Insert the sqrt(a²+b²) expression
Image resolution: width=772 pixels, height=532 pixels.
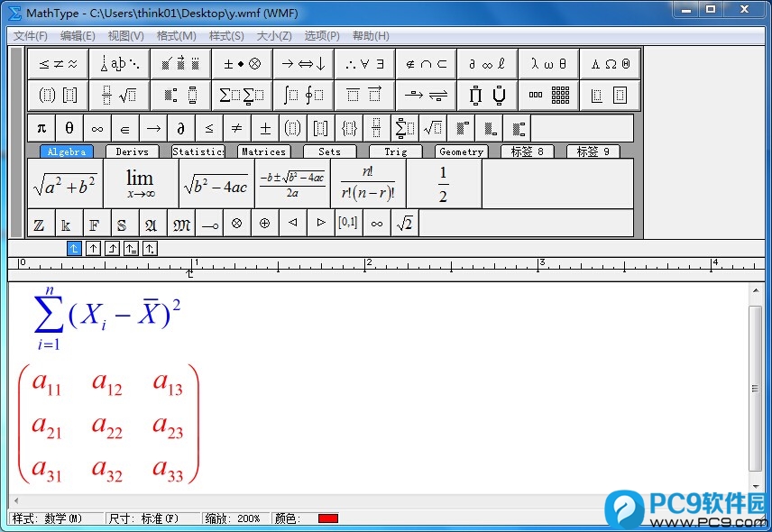pyautogui.click(x=65, y=184)
